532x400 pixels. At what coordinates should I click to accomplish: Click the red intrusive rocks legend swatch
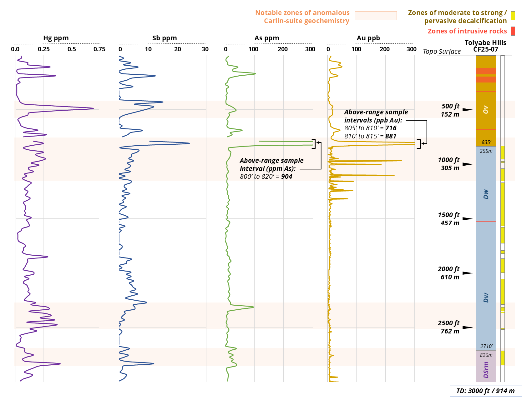[x=513, y=31]
